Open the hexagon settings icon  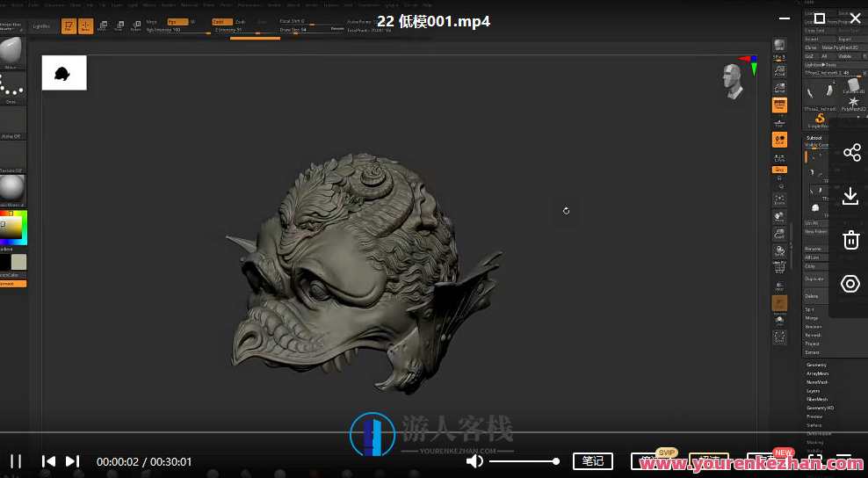pos(850,284)
